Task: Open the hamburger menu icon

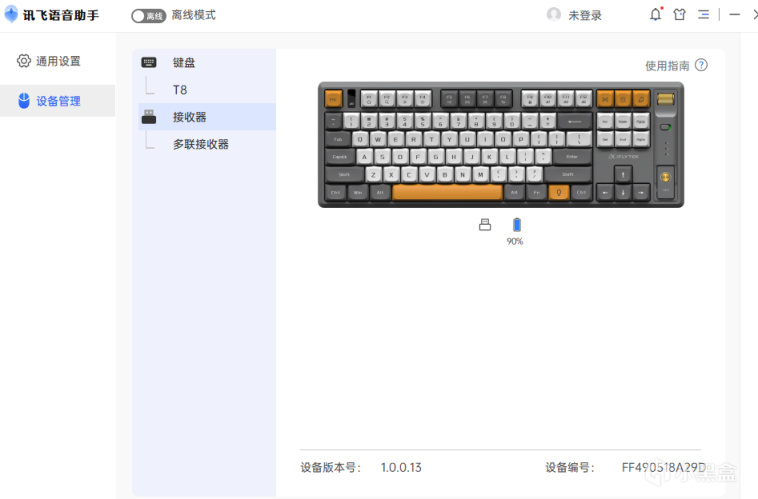Action: [703, 15]
